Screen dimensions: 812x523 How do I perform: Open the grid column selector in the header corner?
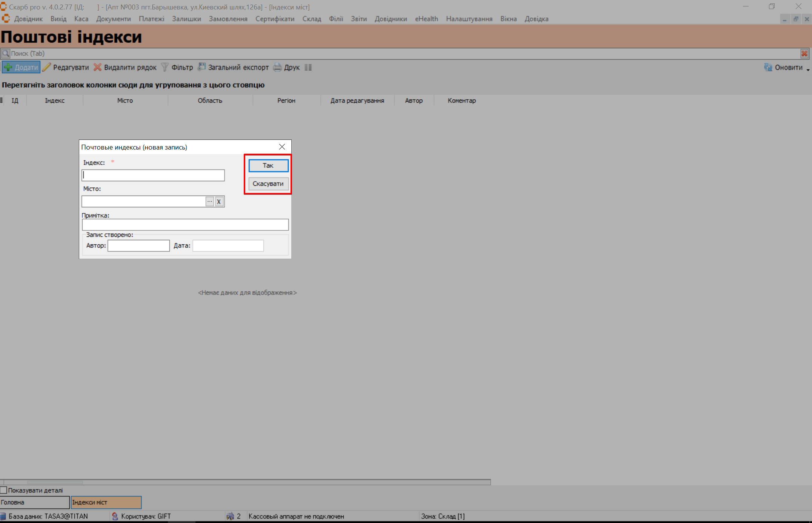click(x=2, y=100)
